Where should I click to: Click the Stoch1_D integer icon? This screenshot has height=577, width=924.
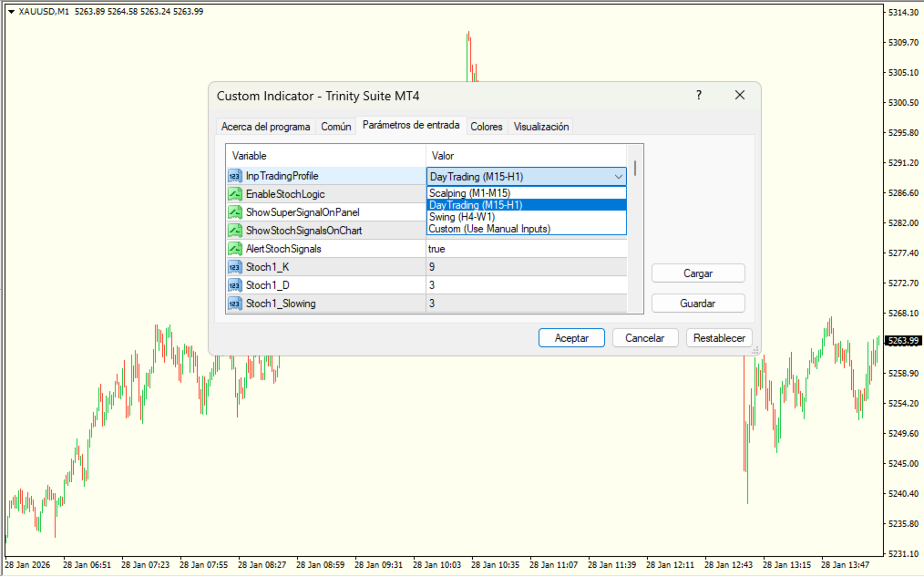pyautogui.click(x=235, y=285)
